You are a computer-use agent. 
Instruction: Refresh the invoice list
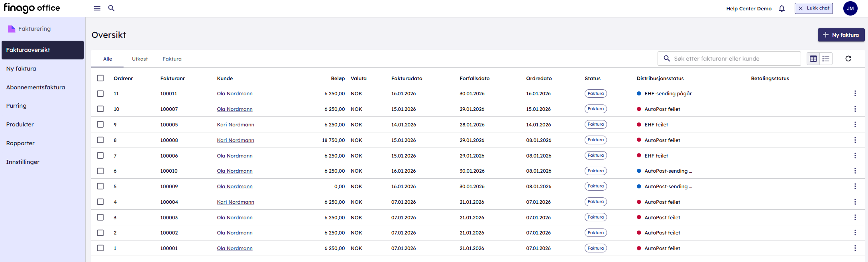[x=848, y=59]
